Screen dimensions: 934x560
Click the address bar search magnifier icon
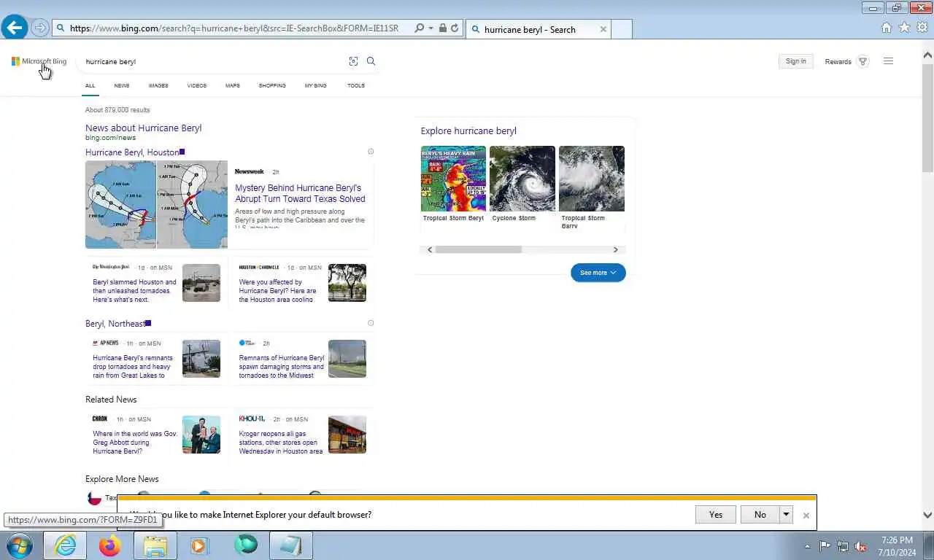point(419,28)
